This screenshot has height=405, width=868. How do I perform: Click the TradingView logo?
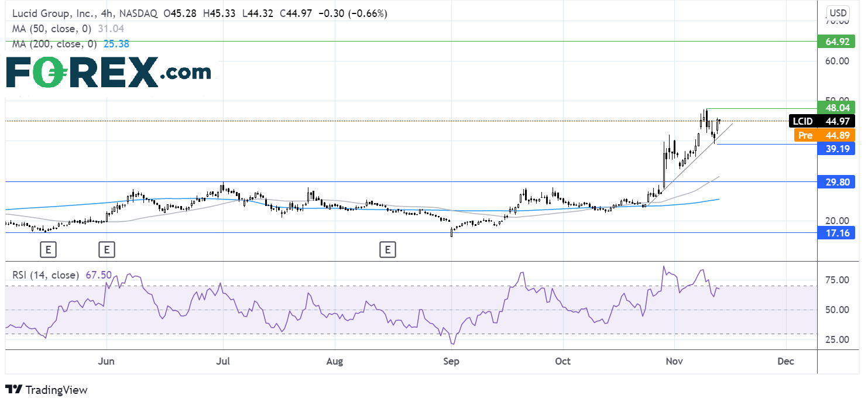(x=46, y=390)
